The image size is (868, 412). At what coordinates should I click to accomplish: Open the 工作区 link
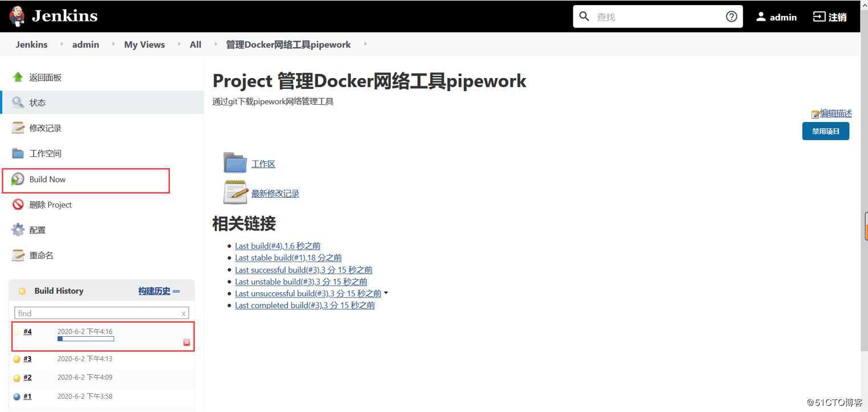(x=263, y=164)
